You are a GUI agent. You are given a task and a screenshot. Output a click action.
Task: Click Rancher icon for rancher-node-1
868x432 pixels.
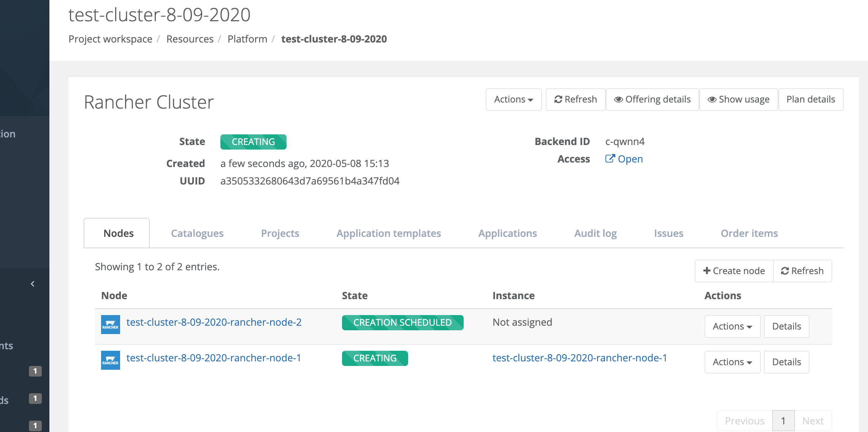tap(111, 360)
